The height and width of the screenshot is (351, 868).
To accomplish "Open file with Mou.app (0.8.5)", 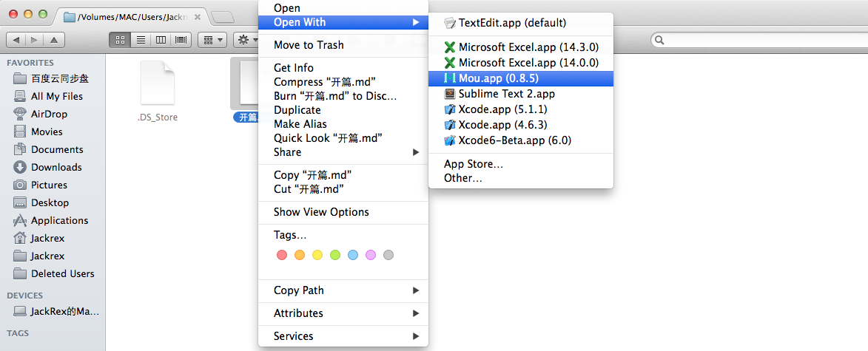I will coord(520,78).
